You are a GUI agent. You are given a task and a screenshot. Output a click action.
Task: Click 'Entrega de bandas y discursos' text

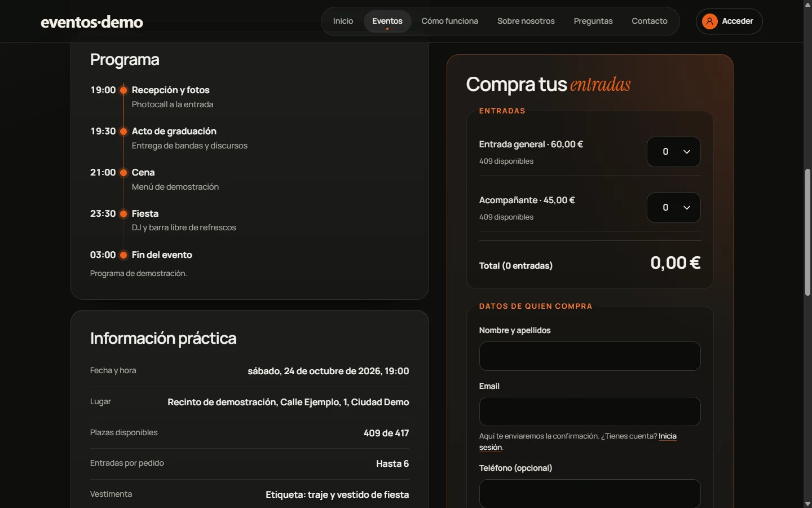pos(189,146)
